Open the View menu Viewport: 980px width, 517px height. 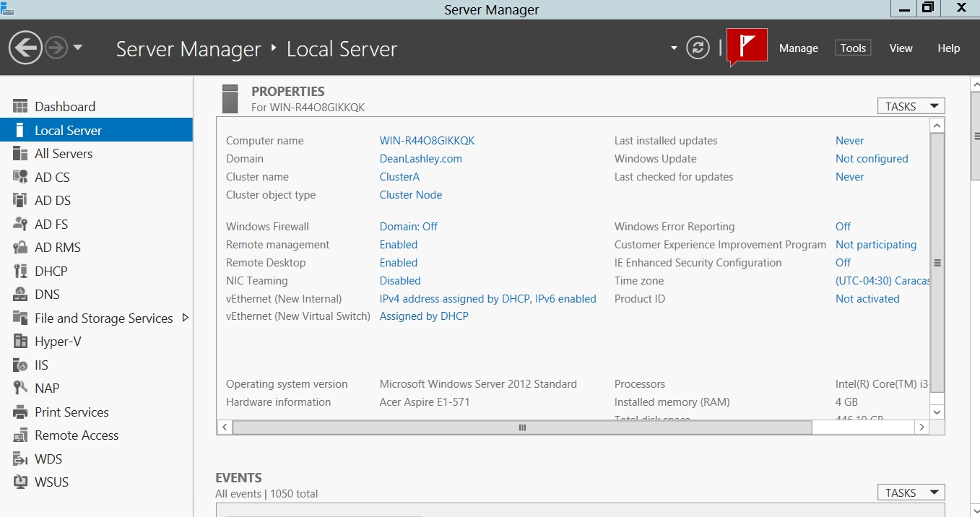(x=901, y=48)
